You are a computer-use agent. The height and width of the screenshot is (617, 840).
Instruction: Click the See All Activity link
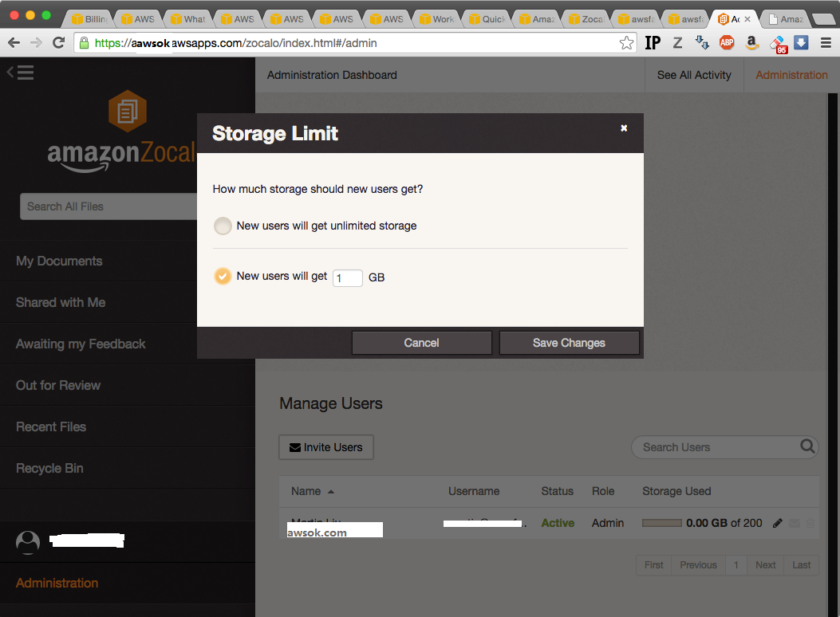[x=694, y=75]
